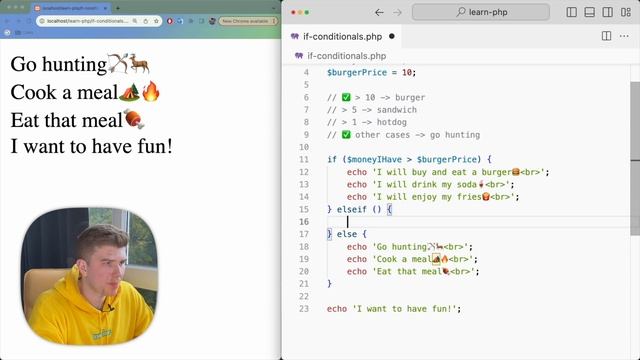Select line number 23 in the gutter
Image resolution: width=640 pixels, height=360 pixels.
[304, 309]
